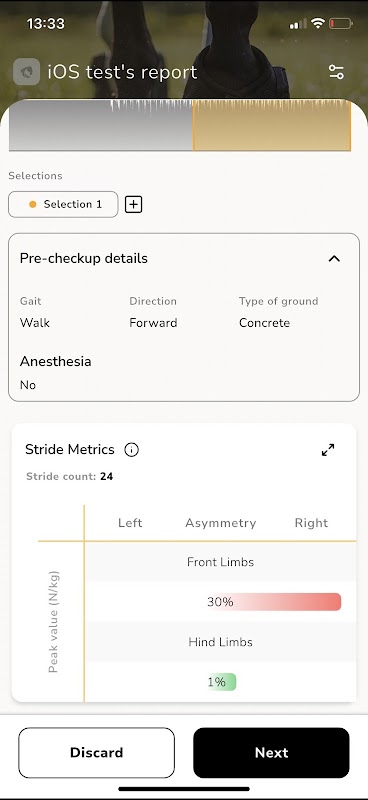Tap the cellular signal bars icon

point(298,24)
